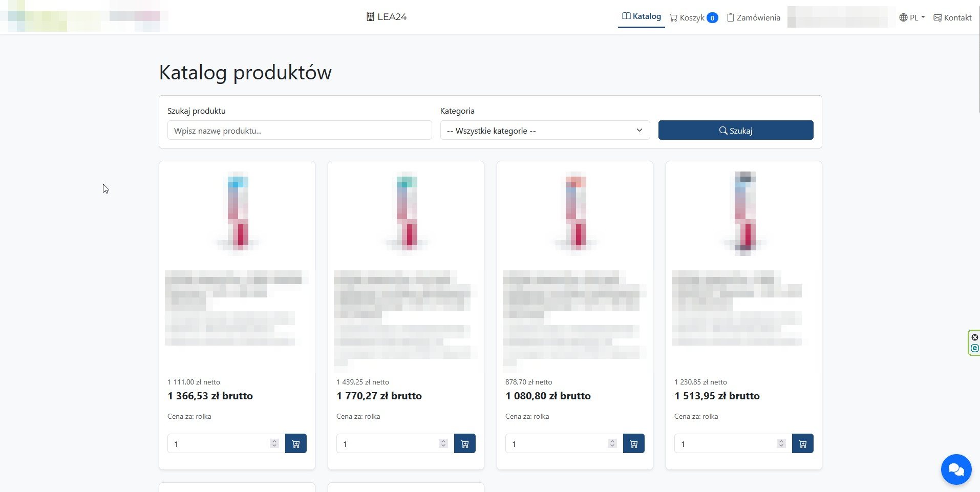Viewport: 980px width, 492px height.
Task: Click the price 1 770,27 zł brutto
Action: coord(379,396)
